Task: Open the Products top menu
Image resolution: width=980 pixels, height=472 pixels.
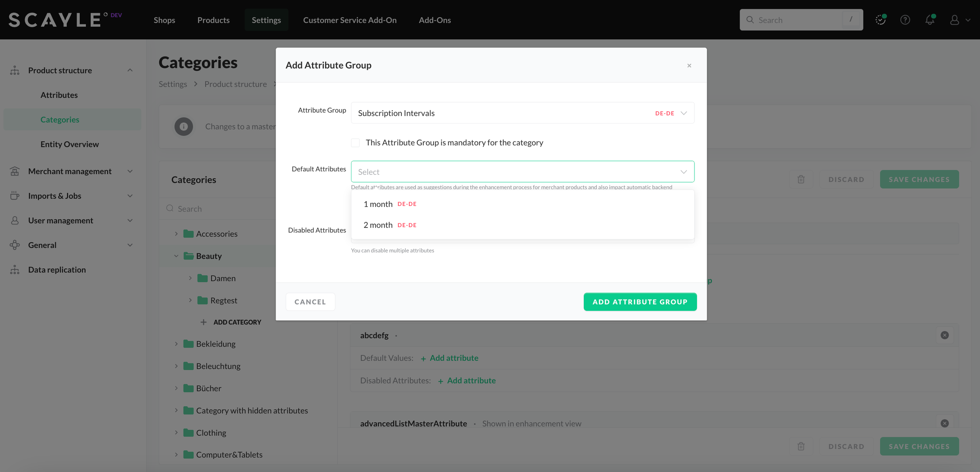Action: [x=213, y=20]
